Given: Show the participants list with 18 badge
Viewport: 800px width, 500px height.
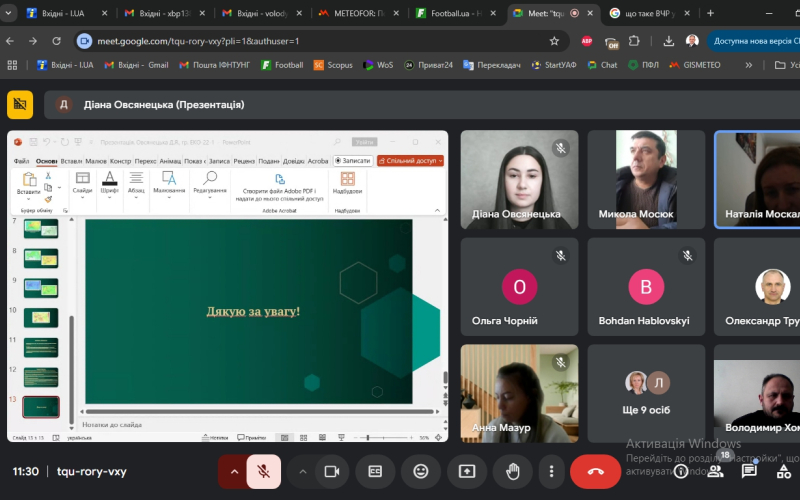Looking at the screenshot, I should [x=715, y=471].
